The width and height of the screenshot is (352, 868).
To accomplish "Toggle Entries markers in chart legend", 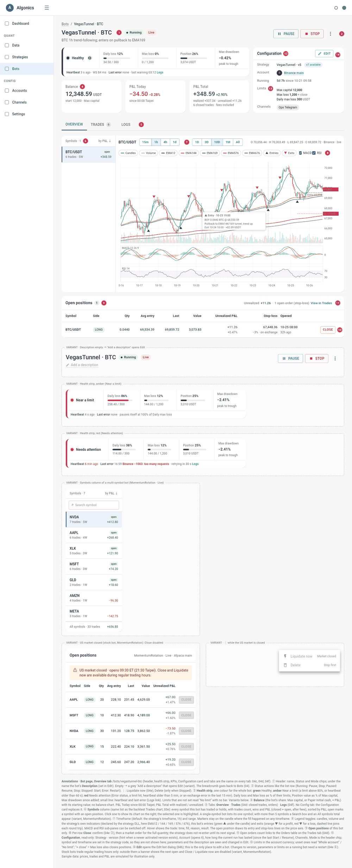I will [x=272, y=153].
